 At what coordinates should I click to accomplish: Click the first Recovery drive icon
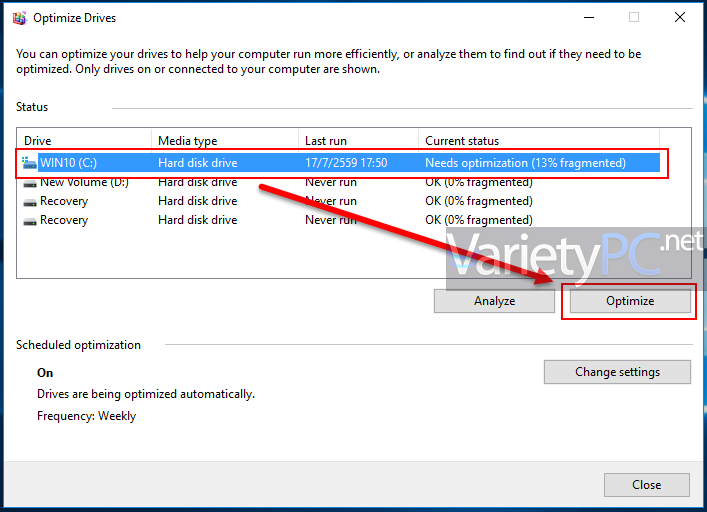click(30, 202)
